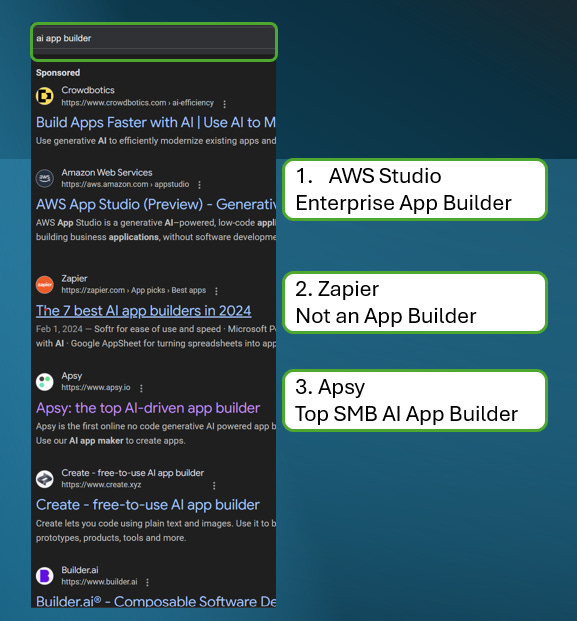Click the zapier.com App picks URL
The height and width of the screenshot is (621, 577).
[133, 290]
